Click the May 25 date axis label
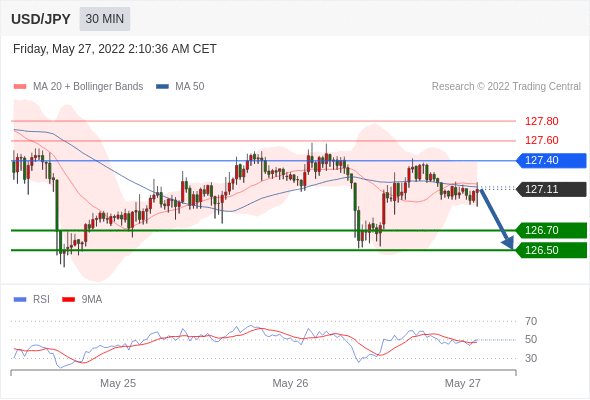This screenshot has height=400, width=590. point(118,383)
